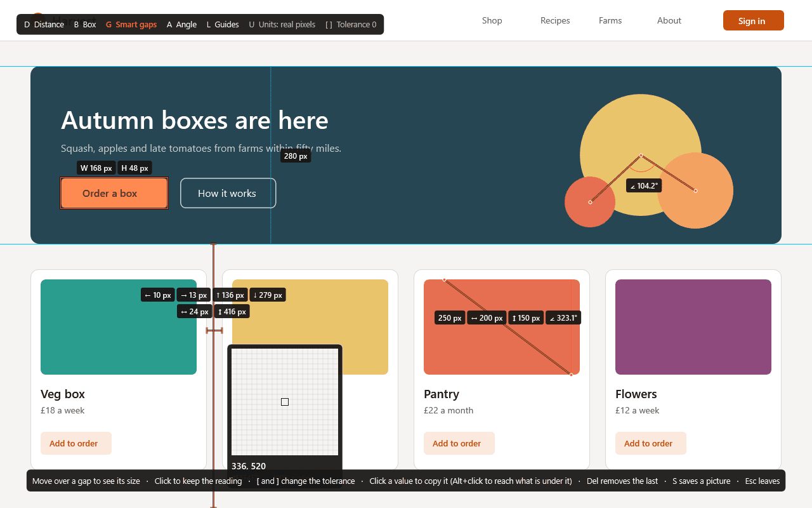Click the orange Pantry card image
The image size is (812, 508).
502,327
